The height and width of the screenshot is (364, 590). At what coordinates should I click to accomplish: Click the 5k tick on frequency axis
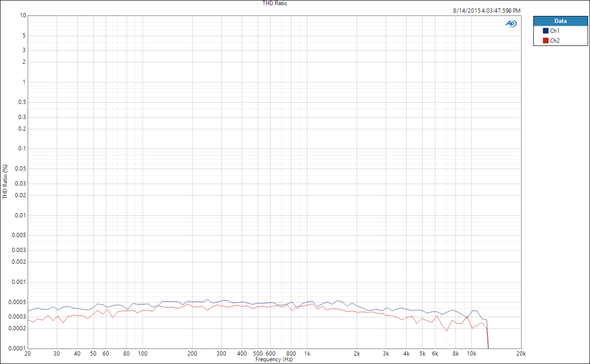click(422, 354)
